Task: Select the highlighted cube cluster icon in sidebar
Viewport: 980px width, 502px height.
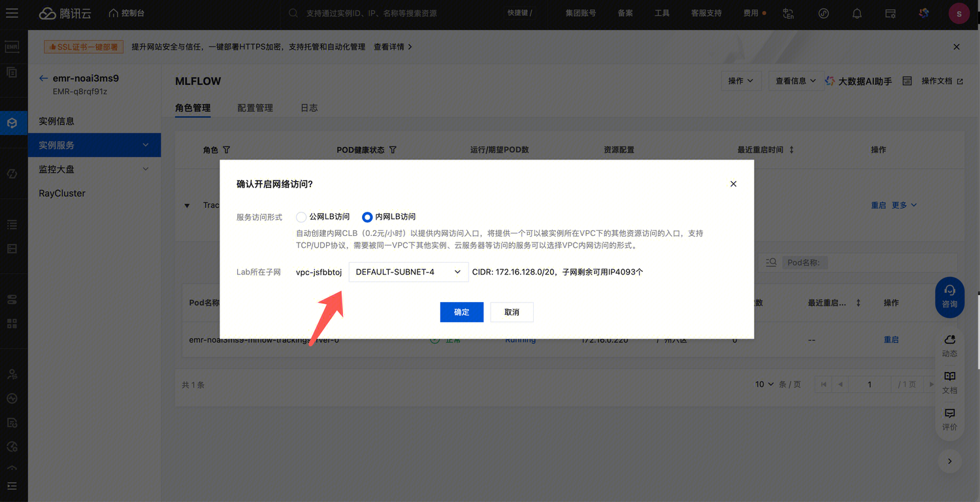Action: point(12,122)
